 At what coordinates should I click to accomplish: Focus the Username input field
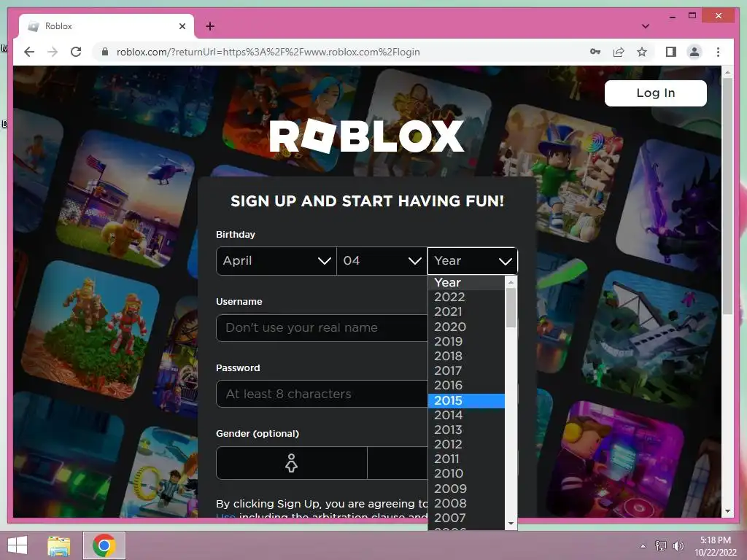pos(322,327)
